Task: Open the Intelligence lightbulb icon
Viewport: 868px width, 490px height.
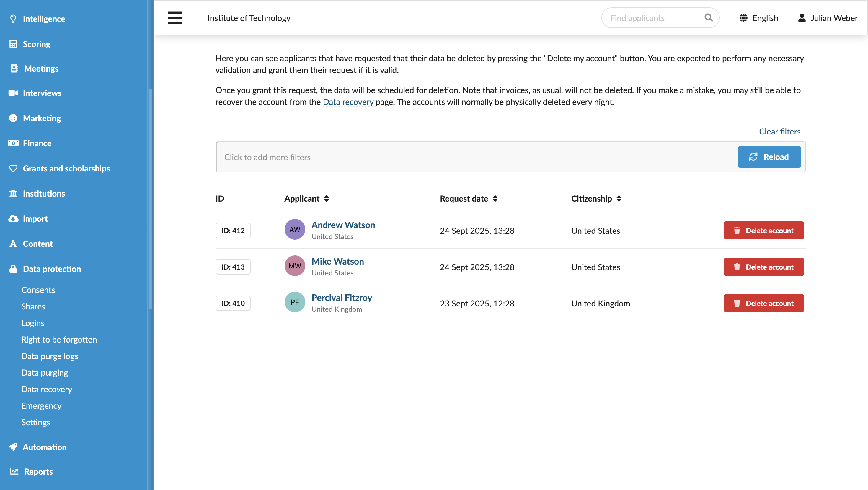Action: tap(13, 19)
